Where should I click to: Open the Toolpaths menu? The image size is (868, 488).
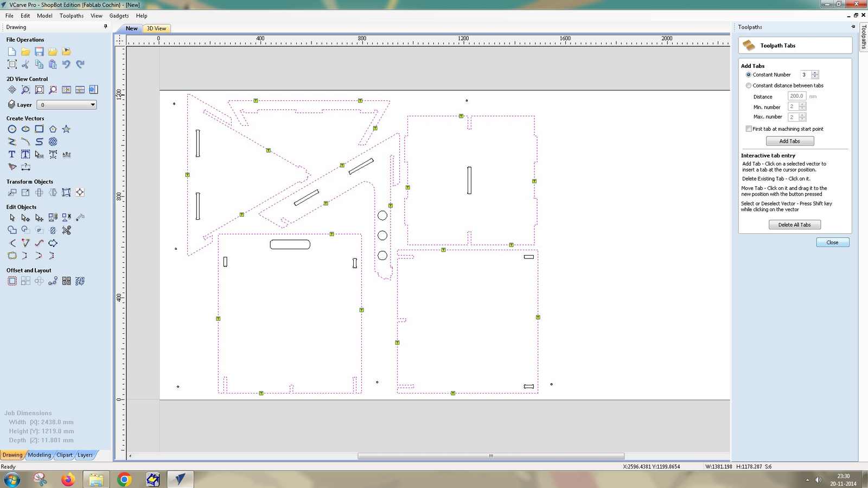pyautogui.click(x=72, y=16)
